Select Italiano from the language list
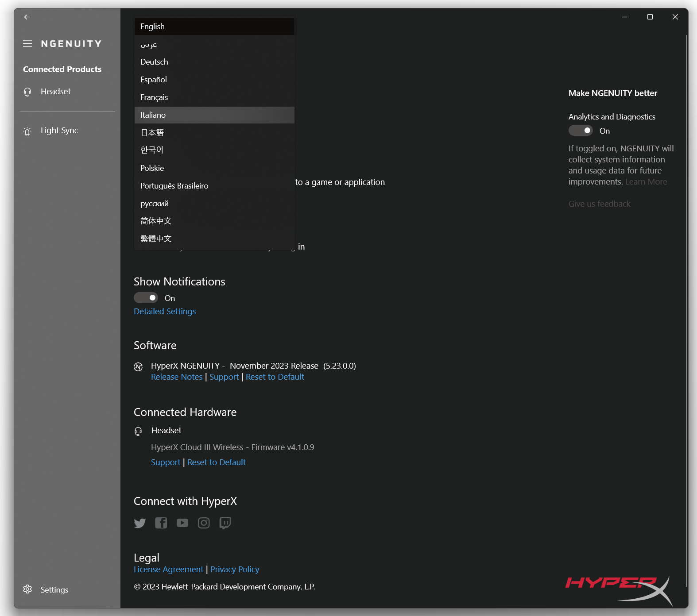Image resolution: width=697 pixels, height=616 pixels. click(214, 115)
